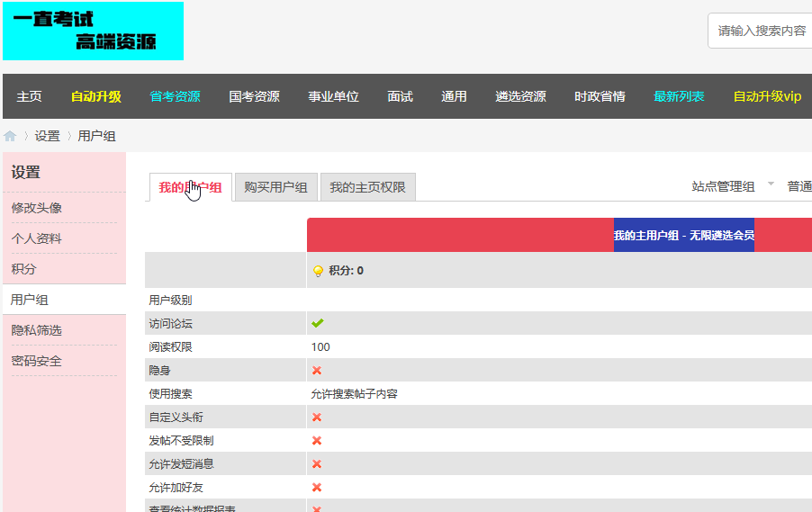Open 积分 in the settings sidebar
Screen dimensions: 812x512
(23, 269)
